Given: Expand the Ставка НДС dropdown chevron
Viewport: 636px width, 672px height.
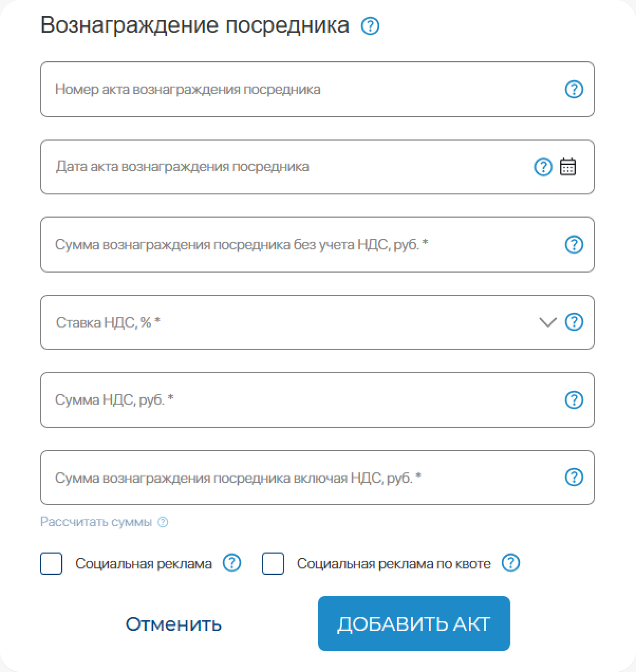Looking at the screenshot, I should click(547, 322).
